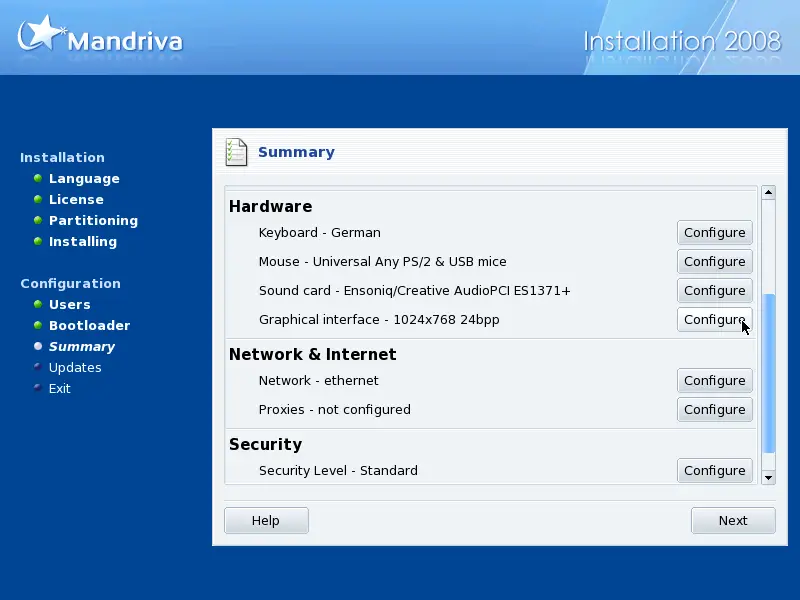Select the Bootloader step in sidebar
800x600 pixels.
(89, 326)
